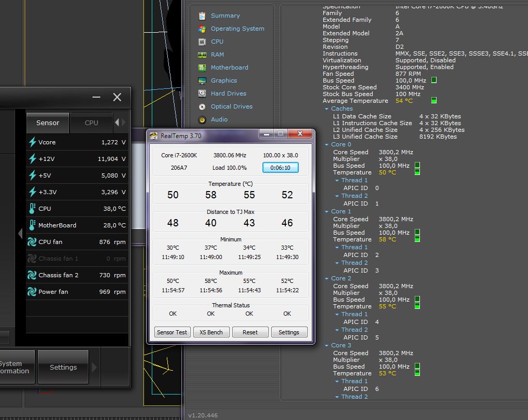Click Chassis fan 2 fan icon

tap(32, 275)
